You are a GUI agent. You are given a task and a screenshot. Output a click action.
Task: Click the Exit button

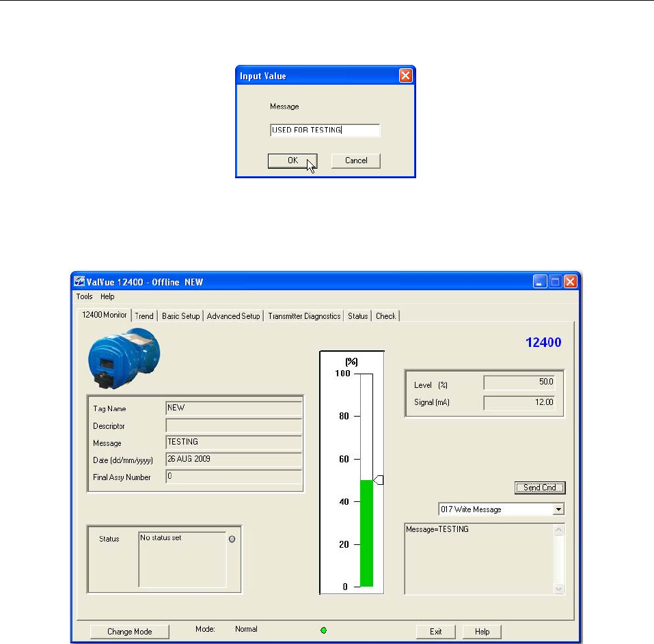point(436,632)
